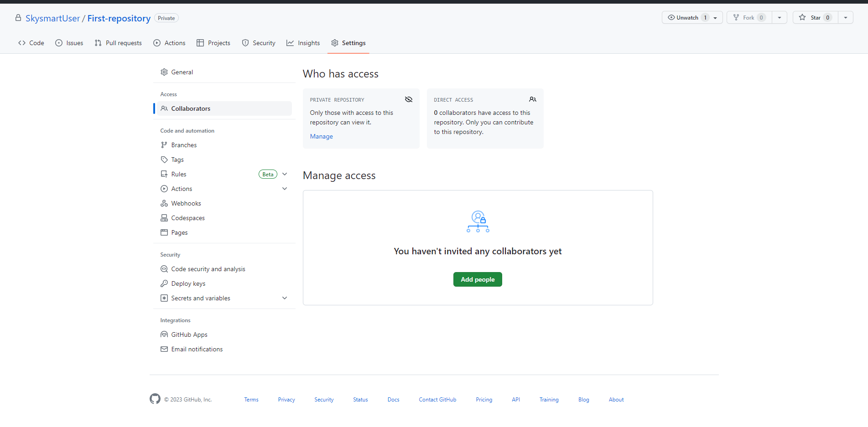
Task: Click the Pages browser icon
Action: (164, 232)
